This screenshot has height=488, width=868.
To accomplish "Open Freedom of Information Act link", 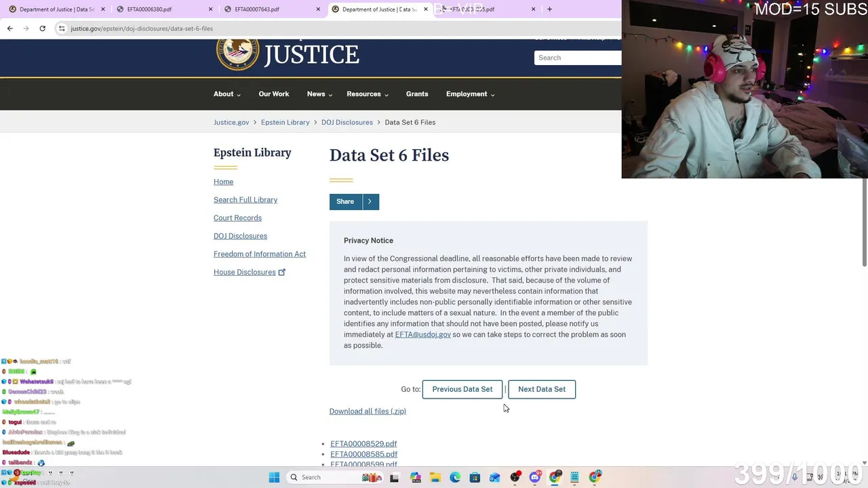I will click(260, 254).
